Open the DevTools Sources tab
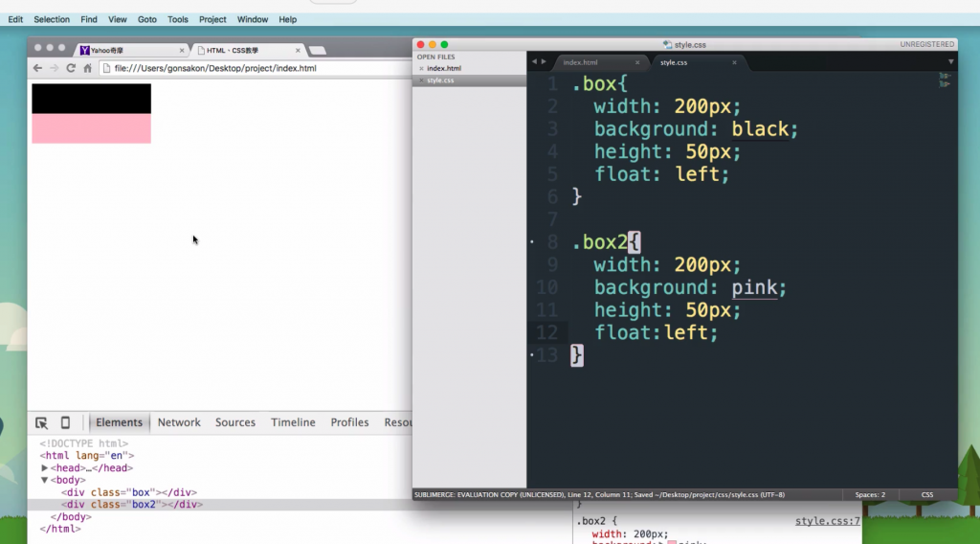Viewport: 980px width, 544px height. 235,422
